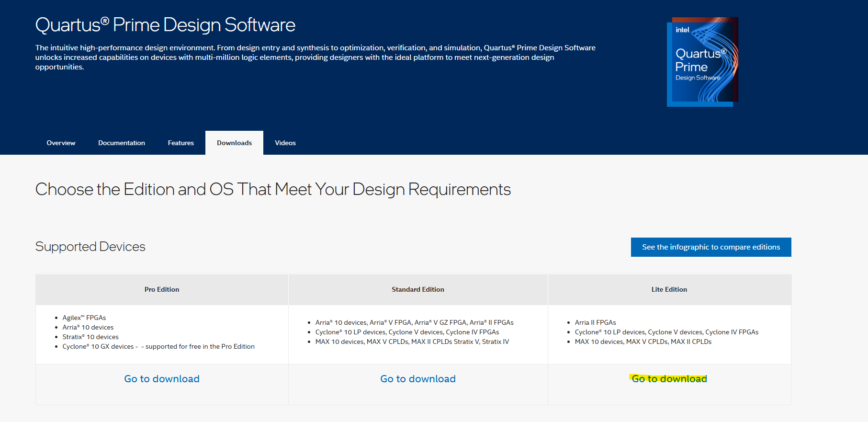The height and width of the screenshot is (422, 868).
Task: Click Pro Edition Arria 10 devices item
Action: 88,327
